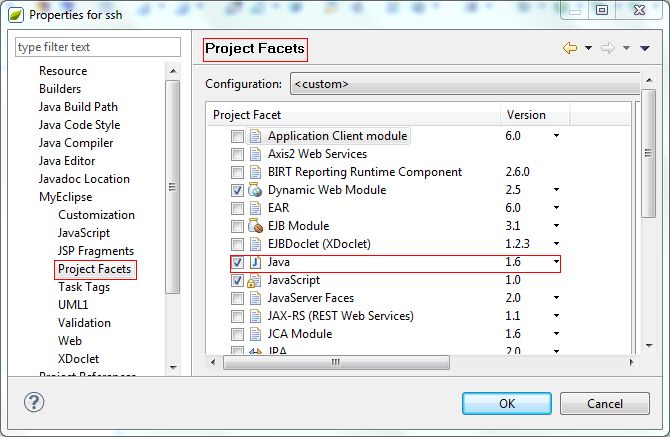Image resolution: width=670 pixels, height=437 pixels.
Task: Select the JSP Fragments page
Action: [96, 251]
